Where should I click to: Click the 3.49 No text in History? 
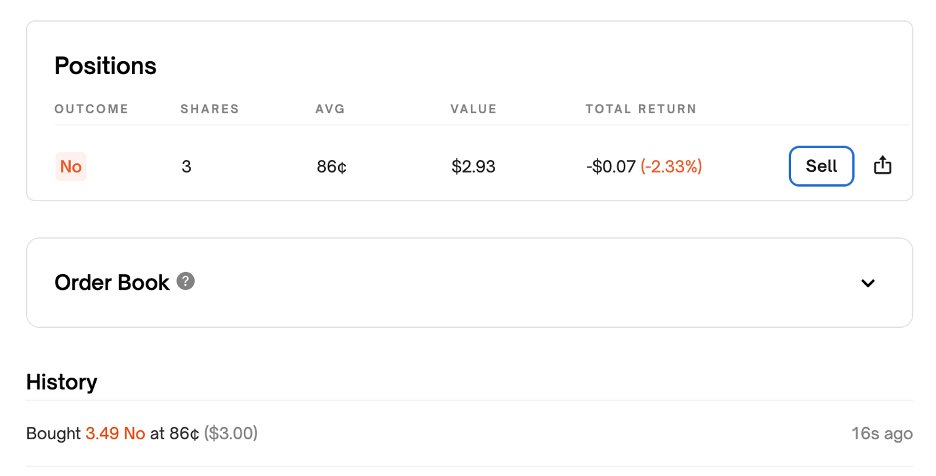coord(115,434)
